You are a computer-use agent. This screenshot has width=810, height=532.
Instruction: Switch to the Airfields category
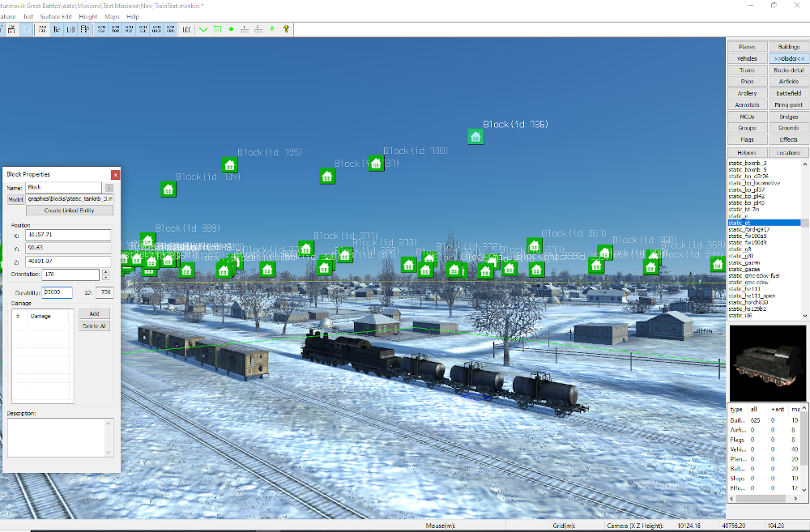pyautogui.click(x=789, y=82)
